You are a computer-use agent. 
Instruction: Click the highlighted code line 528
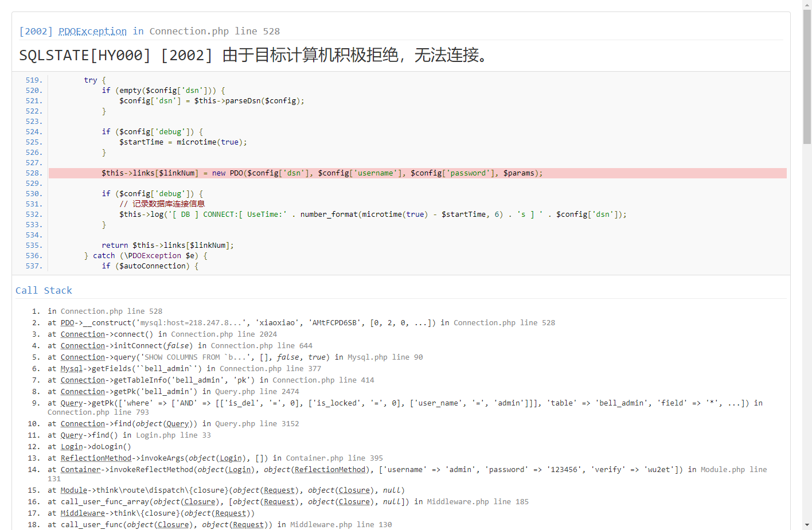[x=322, y=173]
